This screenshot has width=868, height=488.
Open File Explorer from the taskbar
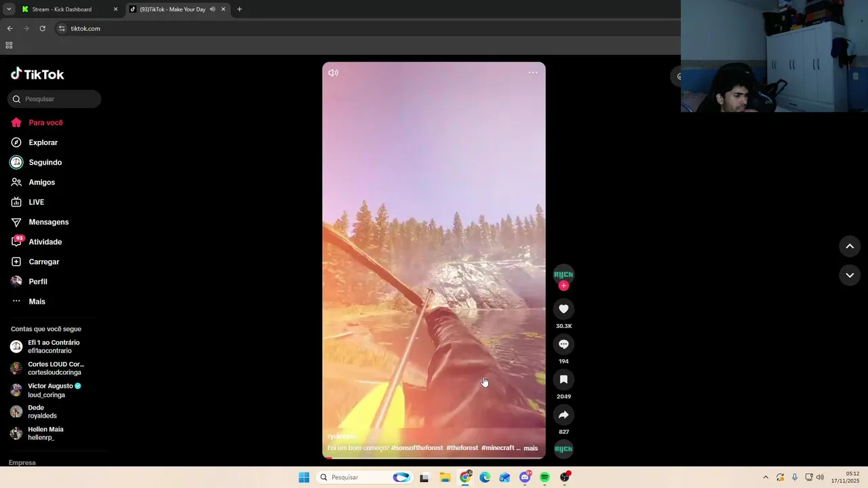[445, 477]
